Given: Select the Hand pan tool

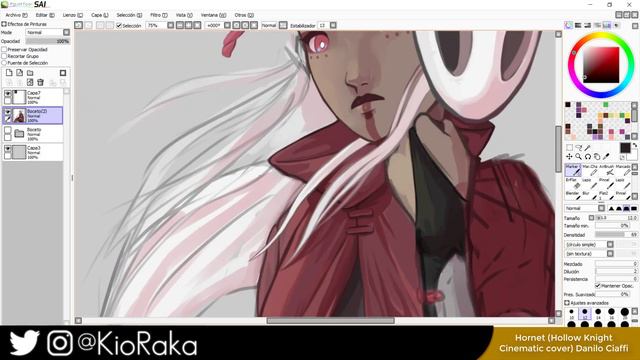Looking at the screenshot, I should pos(597,156).
